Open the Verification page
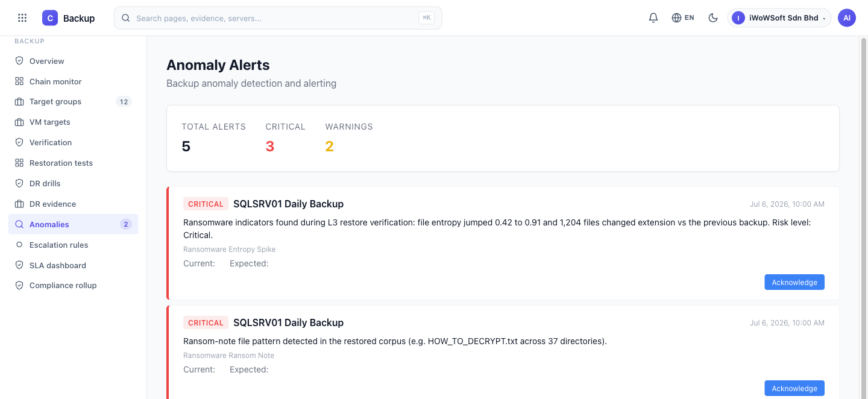 [73, 143]
